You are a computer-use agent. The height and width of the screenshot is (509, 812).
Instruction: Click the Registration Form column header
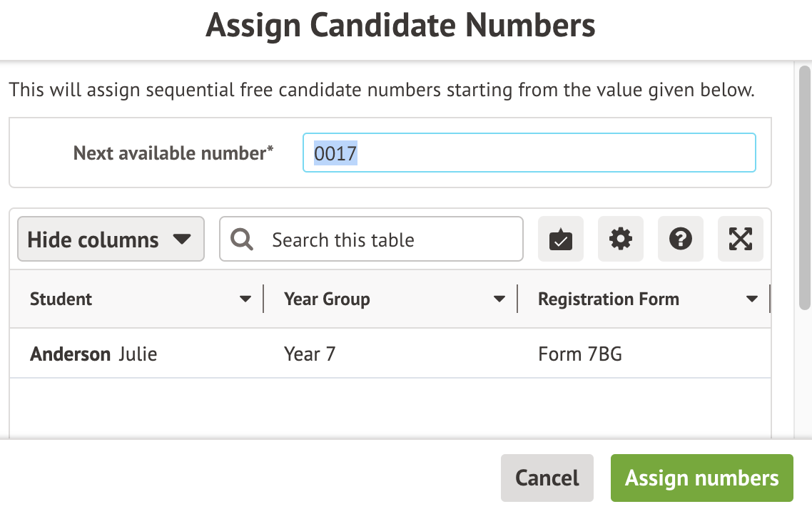coord(608,299)
